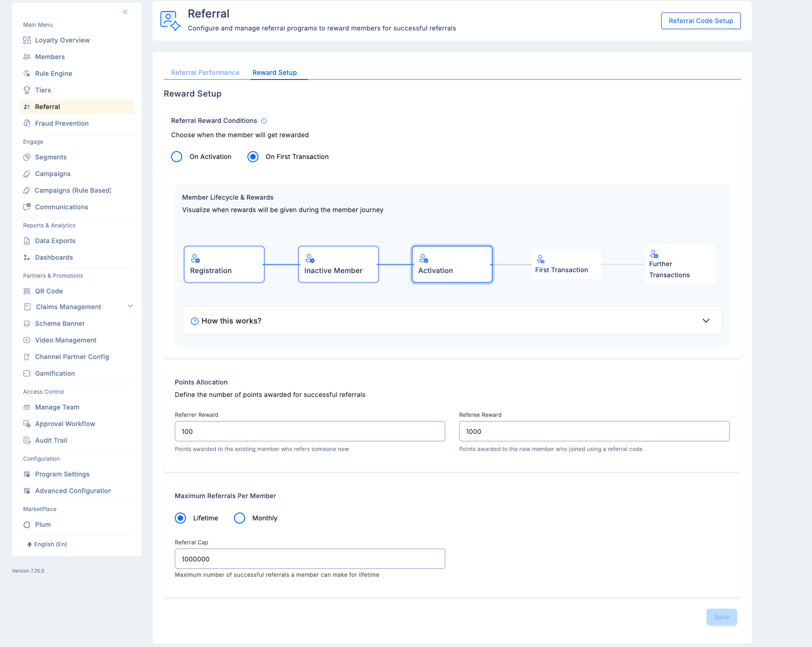Click the Rule Engine icon
This screenshot has height=647, width=812.
click(x=27, y=73)
